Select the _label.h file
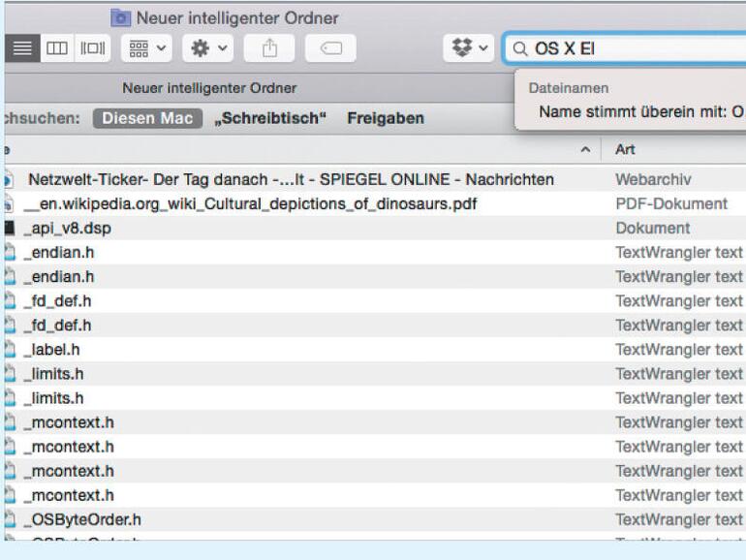Viewport: 746px width, 560px height. point(52,350)
